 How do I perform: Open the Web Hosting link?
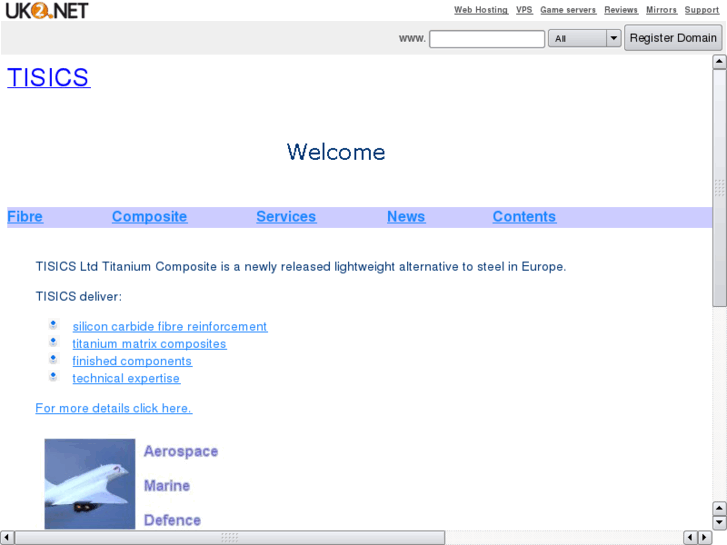[481, 10]
